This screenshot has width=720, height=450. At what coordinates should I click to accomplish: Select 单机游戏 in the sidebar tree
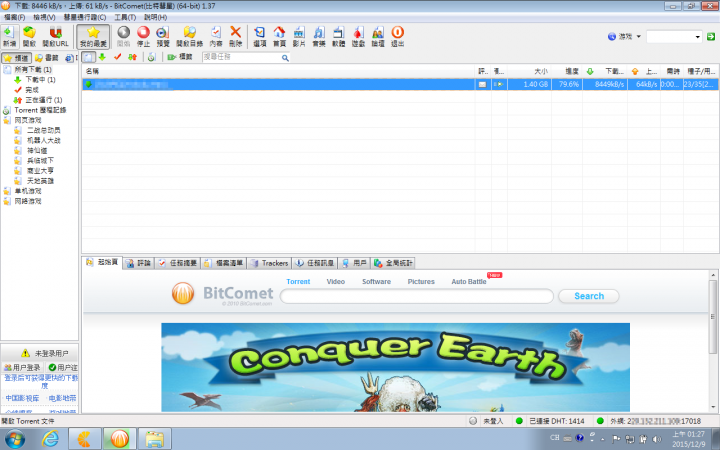(28, 191)
